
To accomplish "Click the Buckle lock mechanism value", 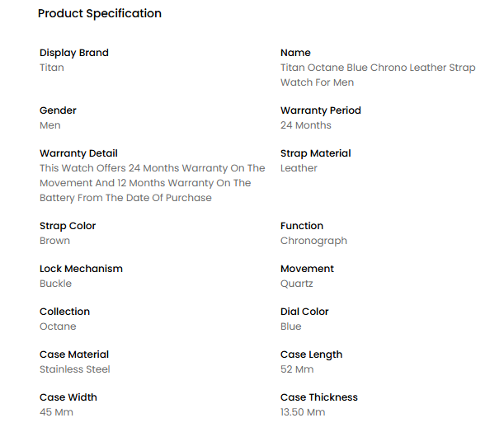I will pos(55,284).
